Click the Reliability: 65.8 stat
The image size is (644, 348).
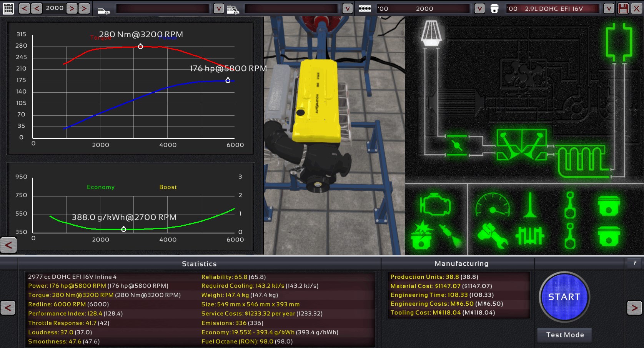click(233, 277)
